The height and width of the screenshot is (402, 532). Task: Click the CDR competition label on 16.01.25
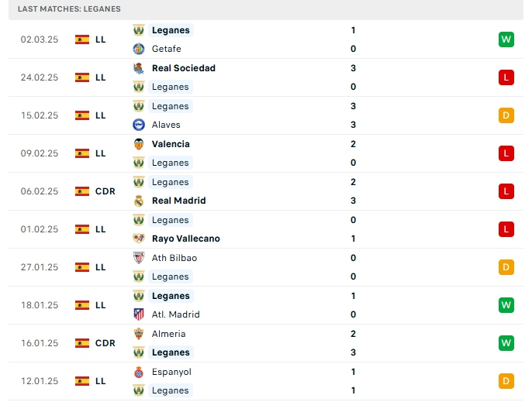pos(105,343)
